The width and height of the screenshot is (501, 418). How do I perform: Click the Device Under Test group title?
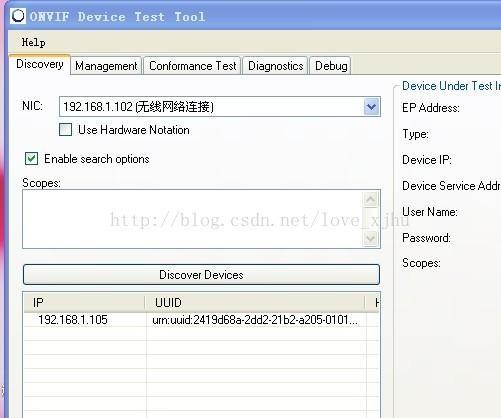point(451,86)
